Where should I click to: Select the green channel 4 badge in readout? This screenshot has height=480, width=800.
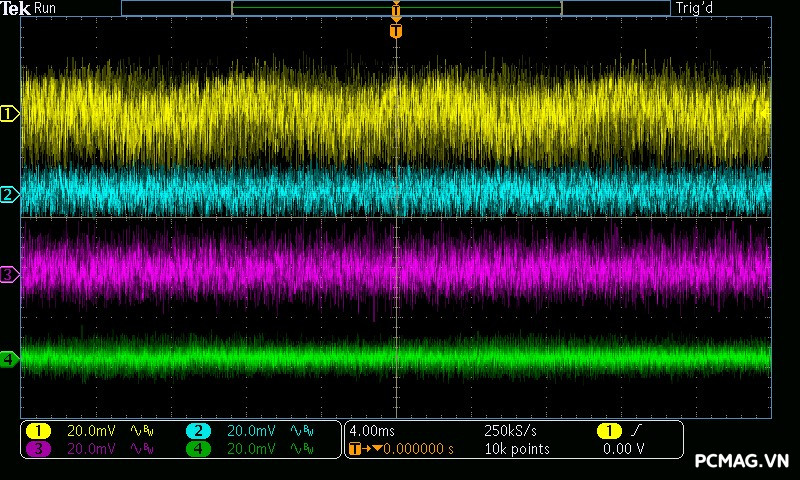point(198,449)
